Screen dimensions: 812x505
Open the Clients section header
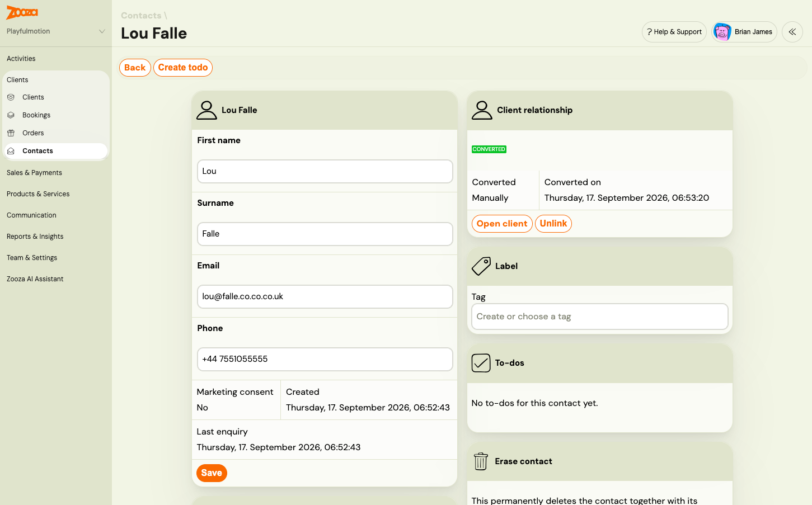point(17,80)
